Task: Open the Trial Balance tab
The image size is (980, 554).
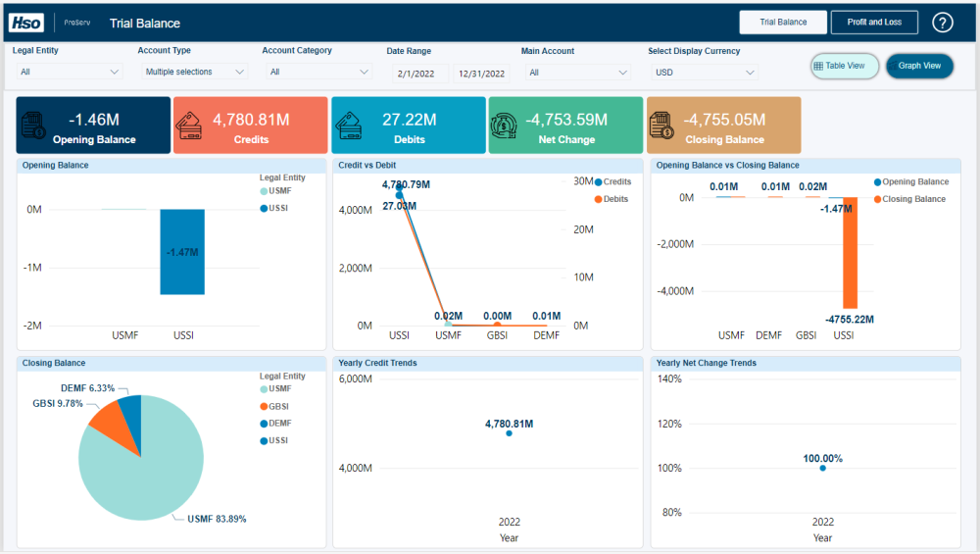Action: 783,22
